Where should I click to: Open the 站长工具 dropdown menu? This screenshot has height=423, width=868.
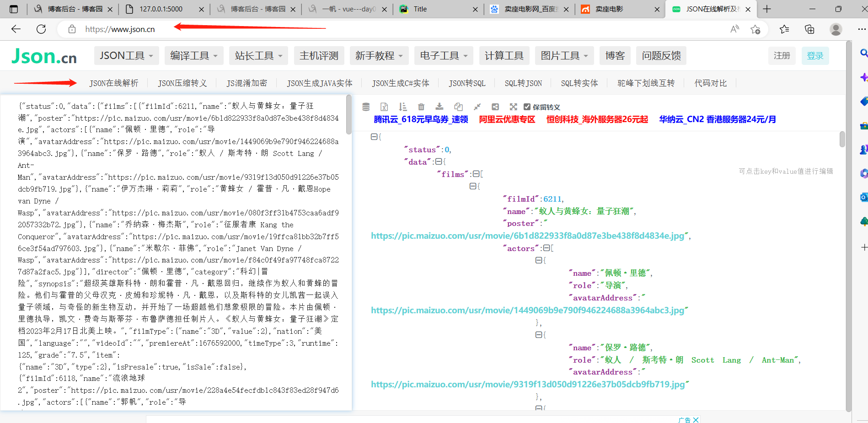pos(259,56)
